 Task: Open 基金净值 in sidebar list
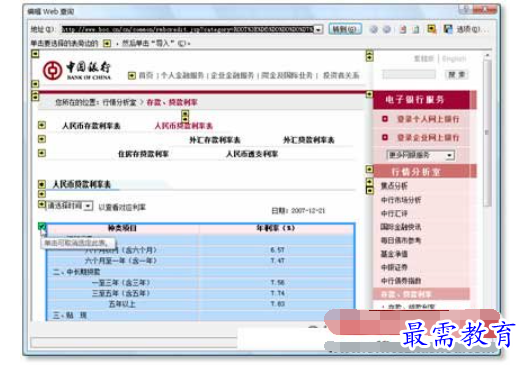pyautogui.click(x=394, y=254)
